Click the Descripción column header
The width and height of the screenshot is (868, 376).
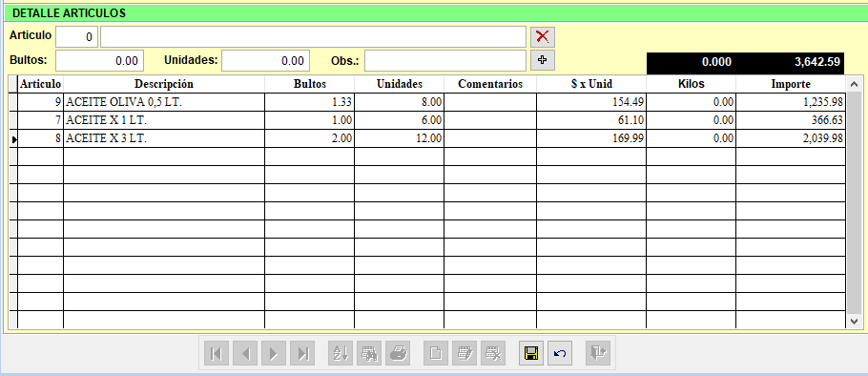click(x=164, y=84)
